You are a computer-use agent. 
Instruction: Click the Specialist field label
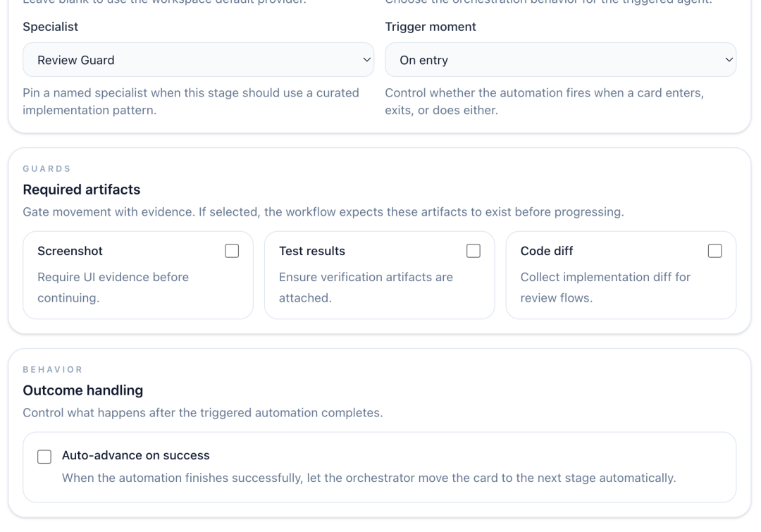(51, 27)
